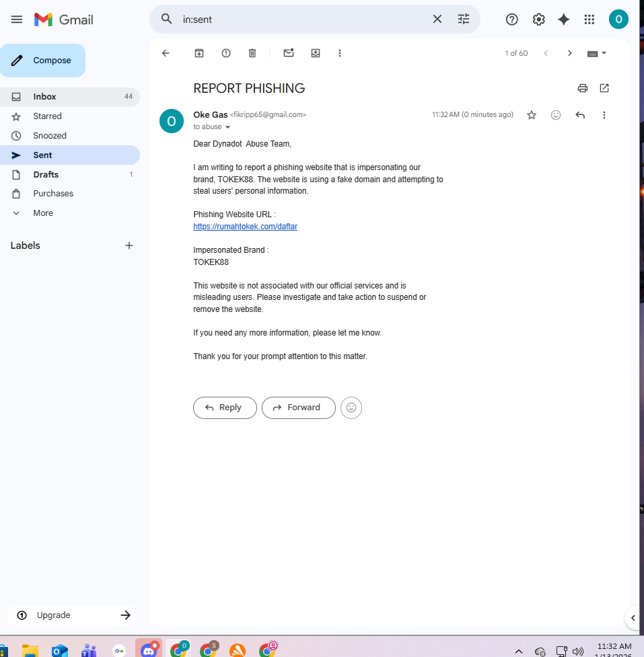Click the Gmail logo
Image resolution: width=644 pixels, height=657 pixels.
pyautogui.click(x=64, y=20)
